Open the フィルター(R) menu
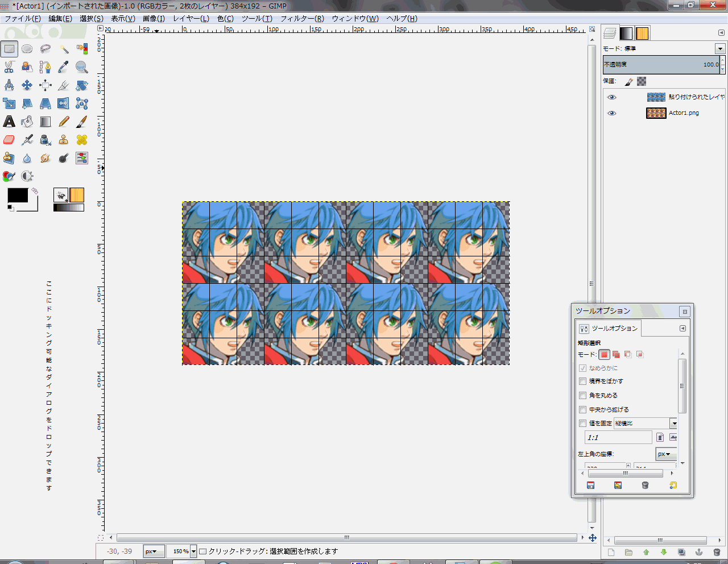 [302, 19]
